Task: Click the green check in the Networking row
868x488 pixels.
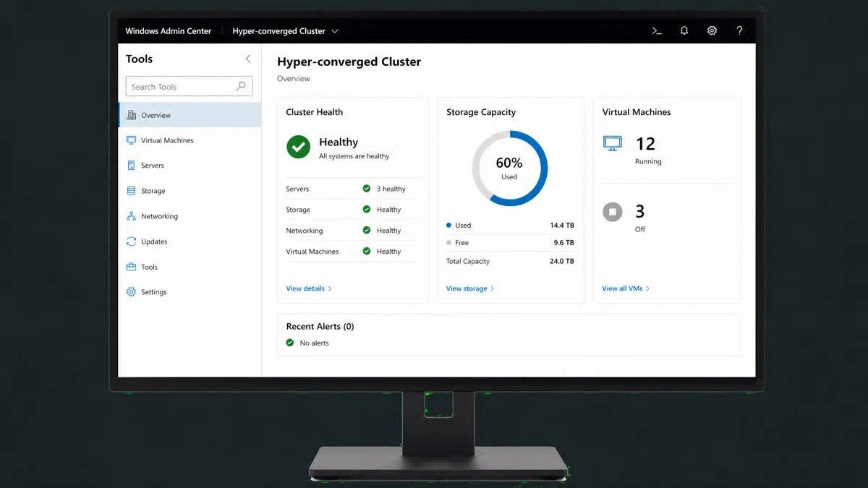Action: pyautogui.click(x=367, y=231)
